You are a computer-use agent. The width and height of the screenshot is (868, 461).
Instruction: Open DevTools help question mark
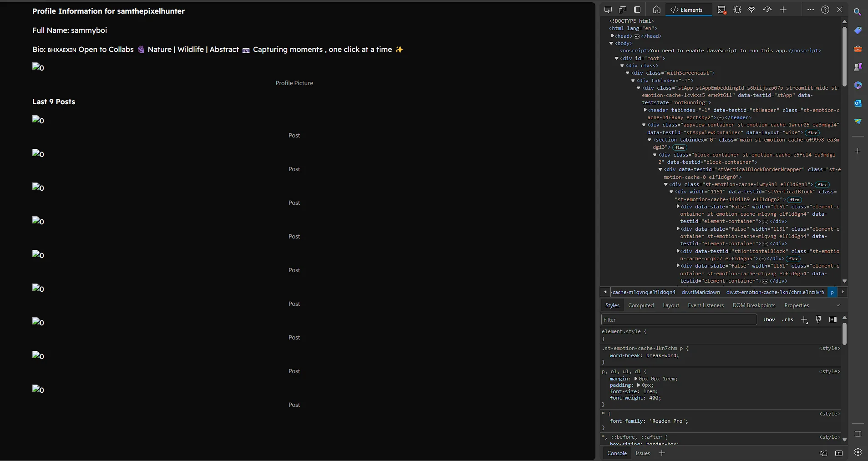tap(825, 10)
